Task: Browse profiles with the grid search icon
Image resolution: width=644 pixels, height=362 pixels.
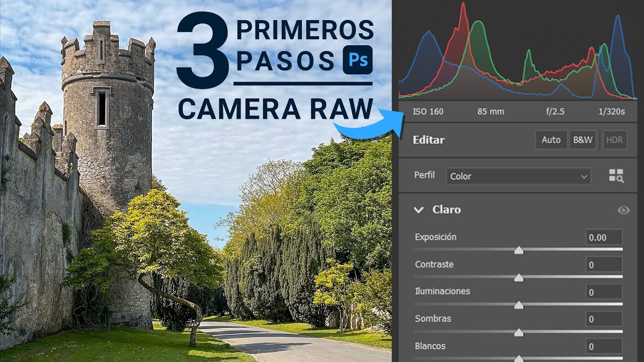Action: 616,175
